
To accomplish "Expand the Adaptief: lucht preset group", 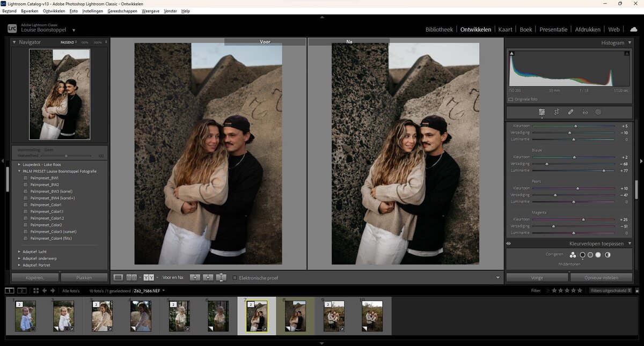I will pos(19,251).
